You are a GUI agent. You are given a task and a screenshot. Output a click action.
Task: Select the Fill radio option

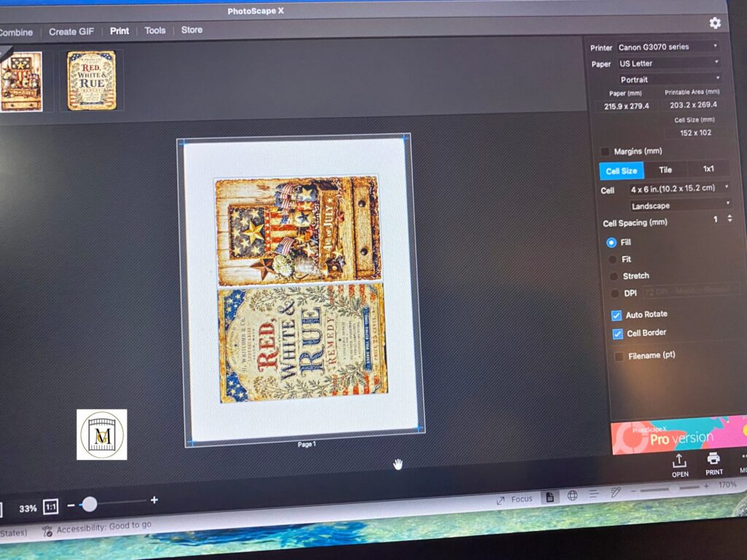coord(611,243)
